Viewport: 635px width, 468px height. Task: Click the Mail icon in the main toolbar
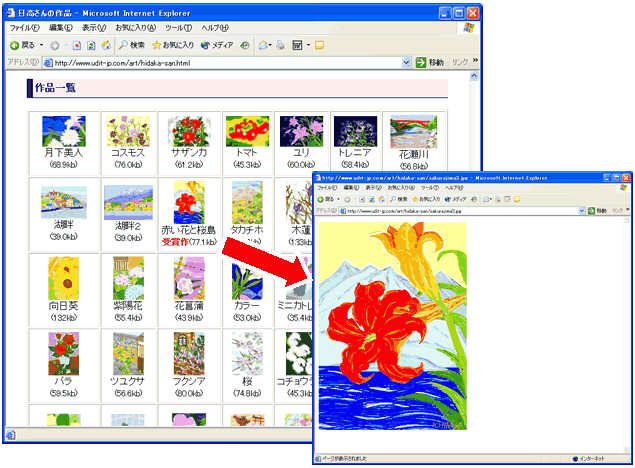point(264,45)
